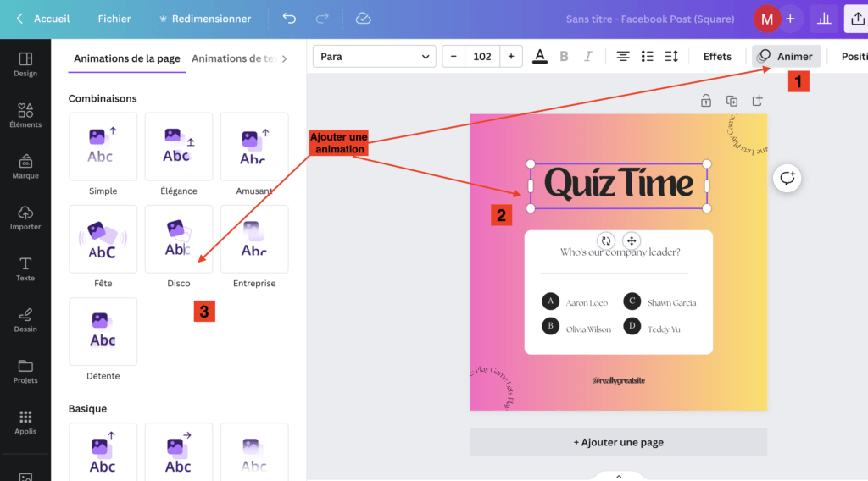Click Ajouter une page button

click(618, 442)
